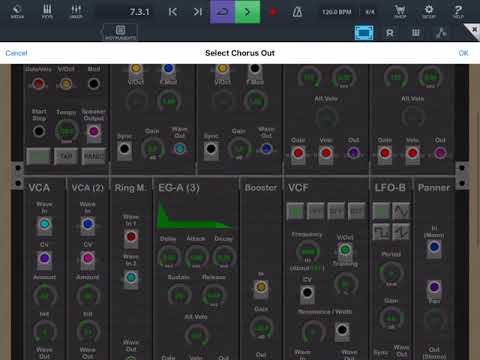Select VCA (2) blue Wave In jack
This screenshot has height=360, width=480.
tap(88, 224)
